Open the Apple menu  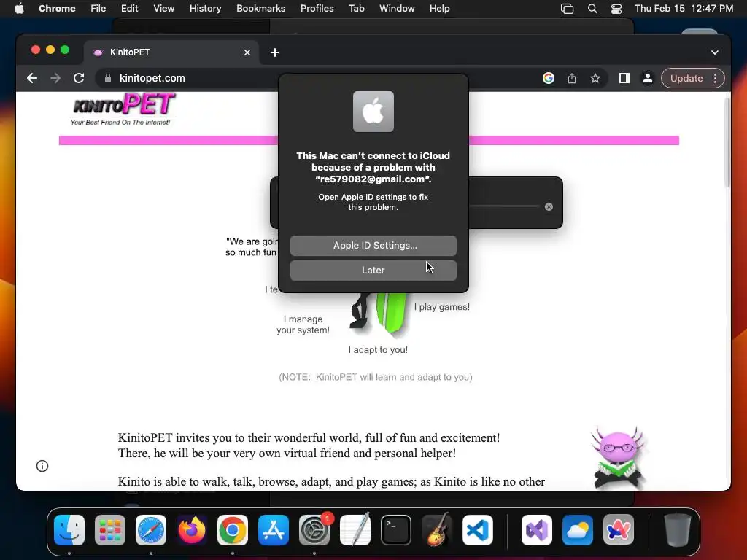point(19,9)
